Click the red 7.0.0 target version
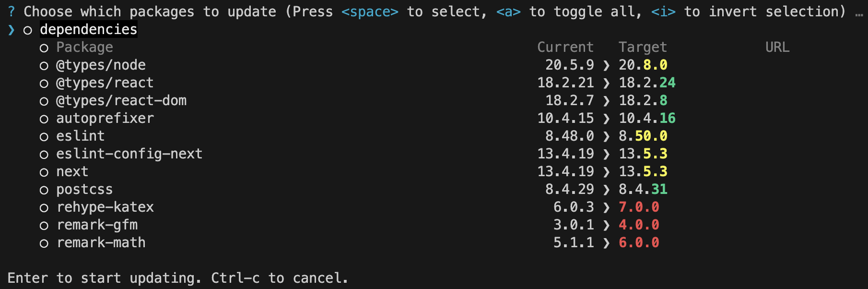Screen dimensions: 868x289 click(639, 207)
